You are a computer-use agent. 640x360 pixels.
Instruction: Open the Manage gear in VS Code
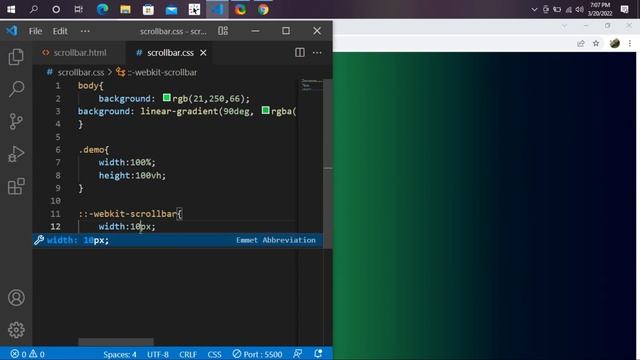point(16,330)
